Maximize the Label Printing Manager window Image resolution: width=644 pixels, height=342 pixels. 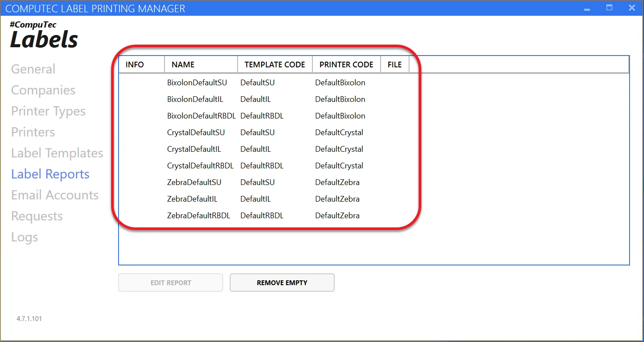point(609,8)
